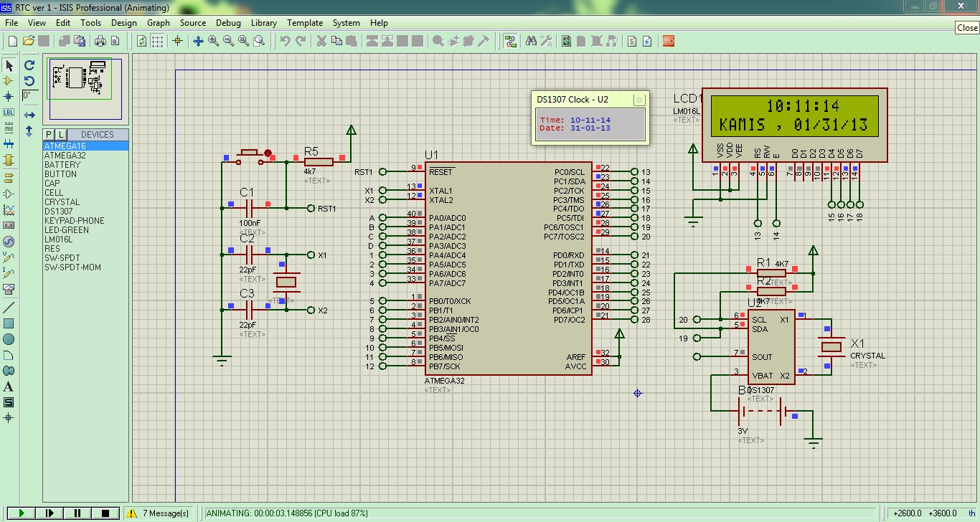Screen dimensions: 980x522
Task: Open the Debug menu
Action: coord(228,22)
